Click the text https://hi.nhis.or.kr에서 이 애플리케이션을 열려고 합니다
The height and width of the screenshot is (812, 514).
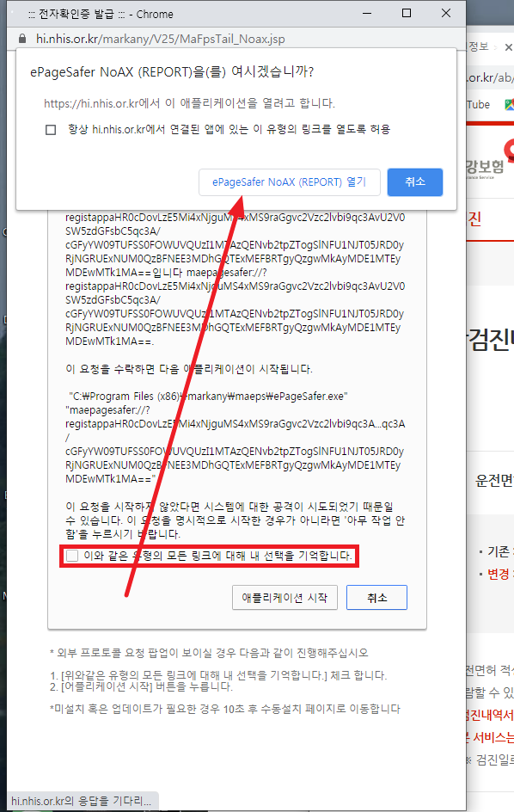click(x=189, y=103)
